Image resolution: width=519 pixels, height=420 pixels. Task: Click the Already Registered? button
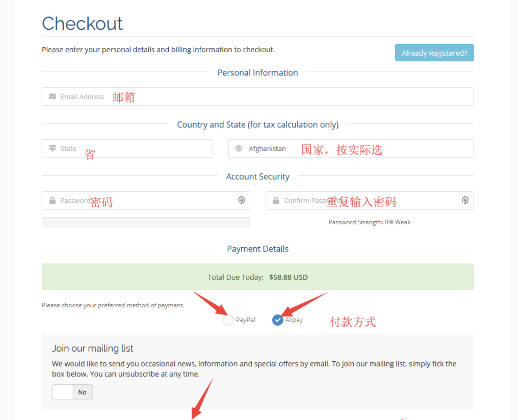click(x=434, y=53)
